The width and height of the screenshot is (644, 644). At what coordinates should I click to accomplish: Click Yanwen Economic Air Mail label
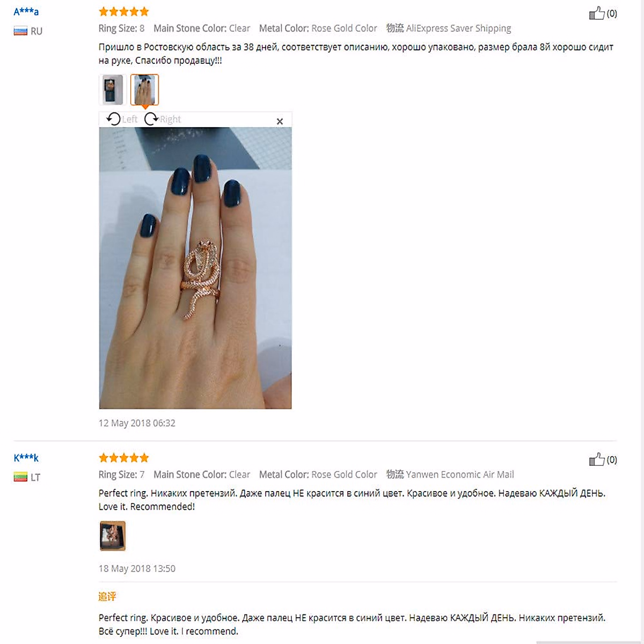[460, 474]
